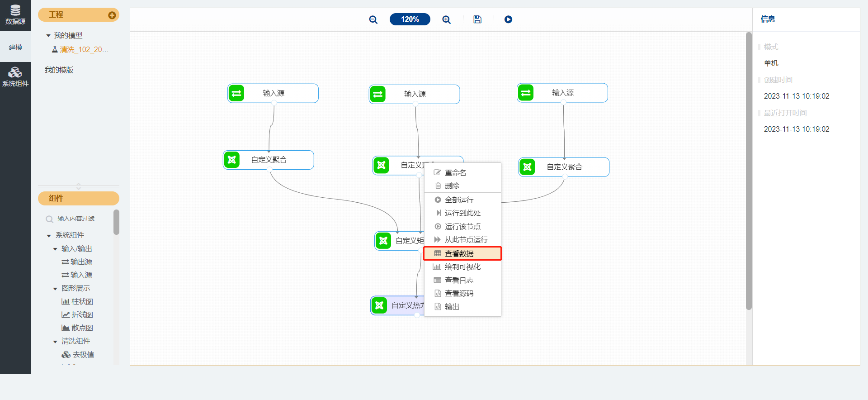Choose 全部运行 from context menu

point(462,200)
